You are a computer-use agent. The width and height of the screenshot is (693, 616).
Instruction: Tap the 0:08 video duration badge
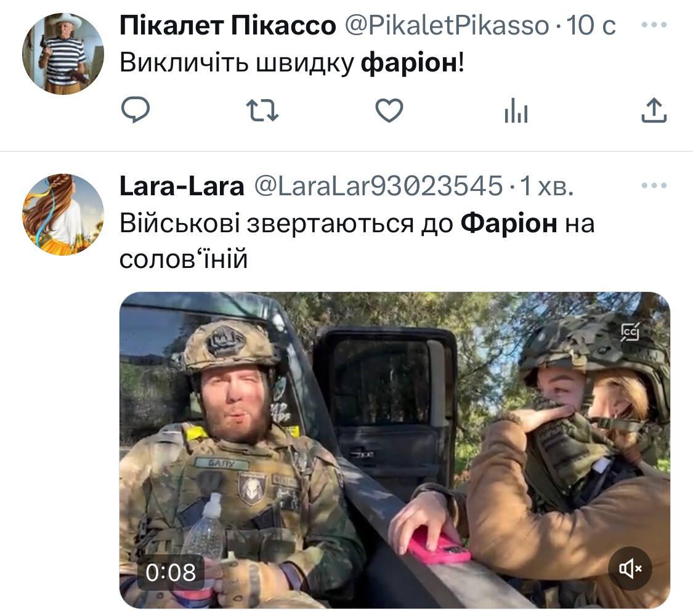tap(171, 573)
